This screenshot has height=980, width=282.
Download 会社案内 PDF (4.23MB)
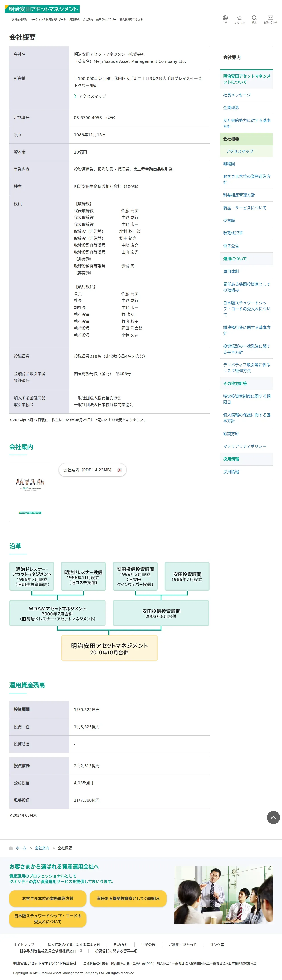(92, 470)
